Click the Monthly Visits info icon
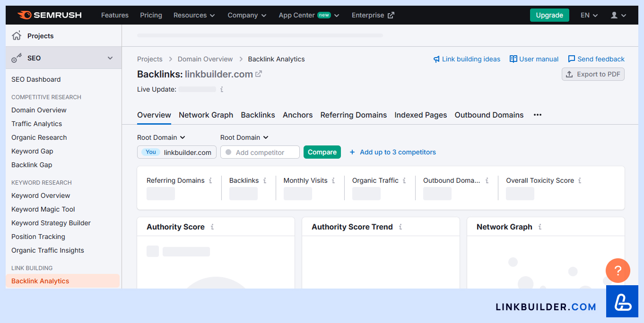The height and width of the screenshot is (323, 644). click(333, 180)
